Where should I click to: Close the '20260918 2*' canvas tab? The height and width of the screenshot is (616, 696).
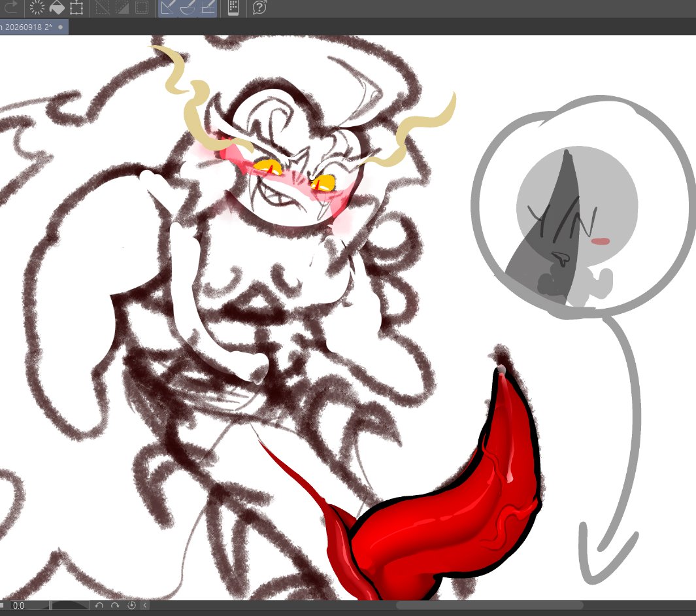(61, 27)
